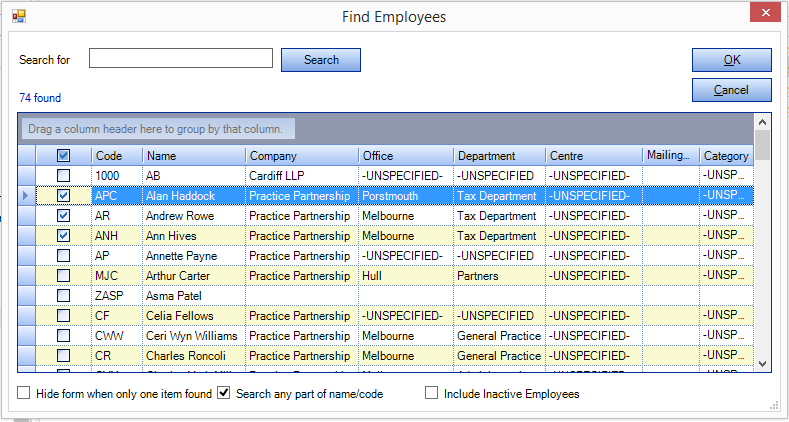Check the Annette Payne row checkbox

[x=63, y=256]
